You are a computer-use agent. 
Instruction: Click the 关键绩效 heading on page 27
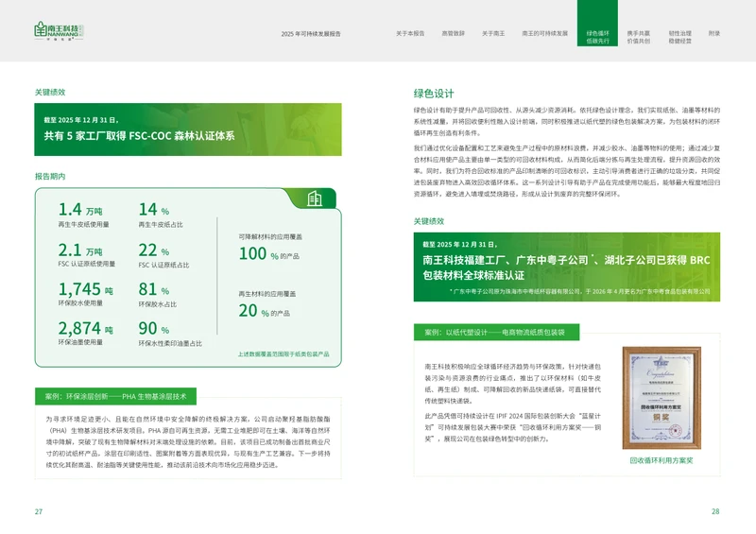tap(50, 92)
